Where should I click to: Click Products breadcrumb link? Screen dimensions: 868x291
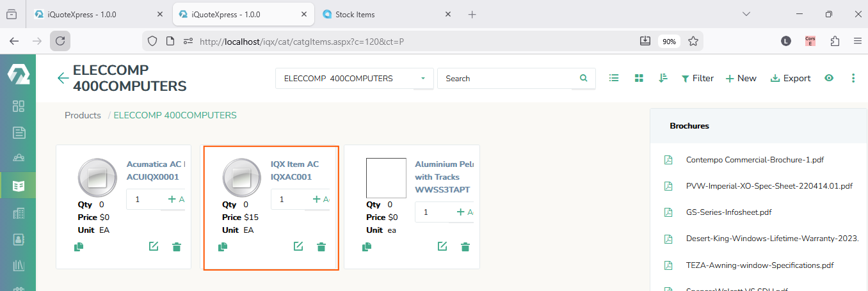point(83,115)
